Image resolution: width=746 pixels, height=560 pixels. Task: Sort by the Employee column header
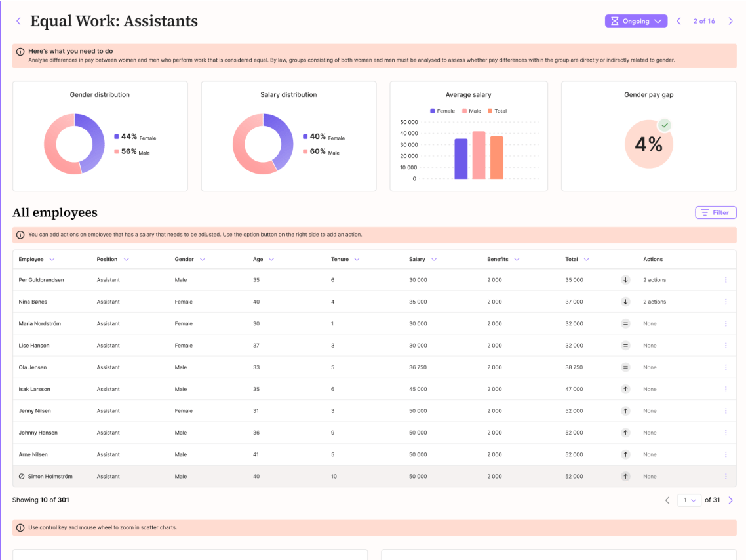[36, 259]
